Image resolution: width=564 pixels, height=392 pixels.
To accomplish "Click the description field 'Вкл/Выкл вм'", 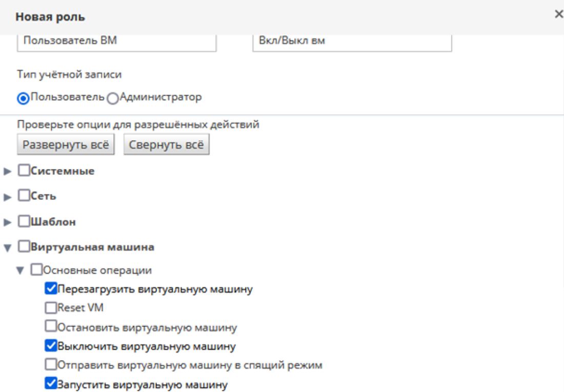I will 352,42.
